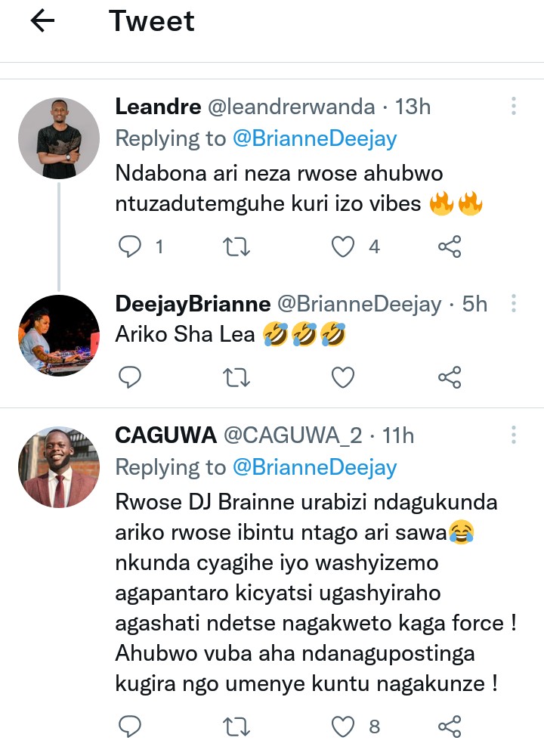Like Leandre's tweet
The height and width of the screenshot is (756, 544).
(x=344, y=246)
